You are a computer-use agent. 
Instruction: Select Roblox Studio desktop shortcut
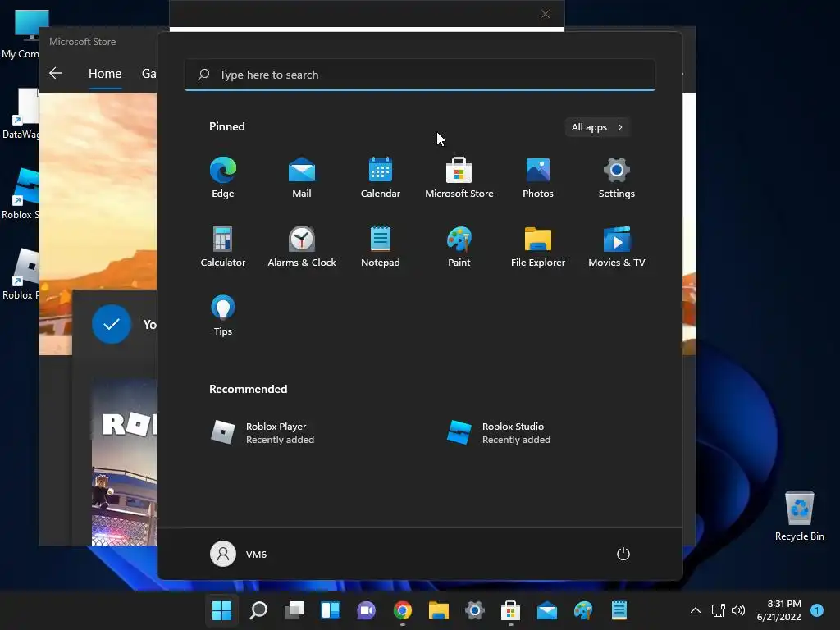21,194
